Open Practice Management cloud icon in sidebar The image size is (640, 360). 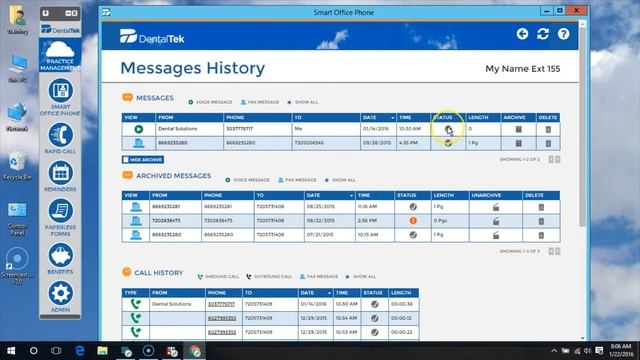[x=60, y=55]
